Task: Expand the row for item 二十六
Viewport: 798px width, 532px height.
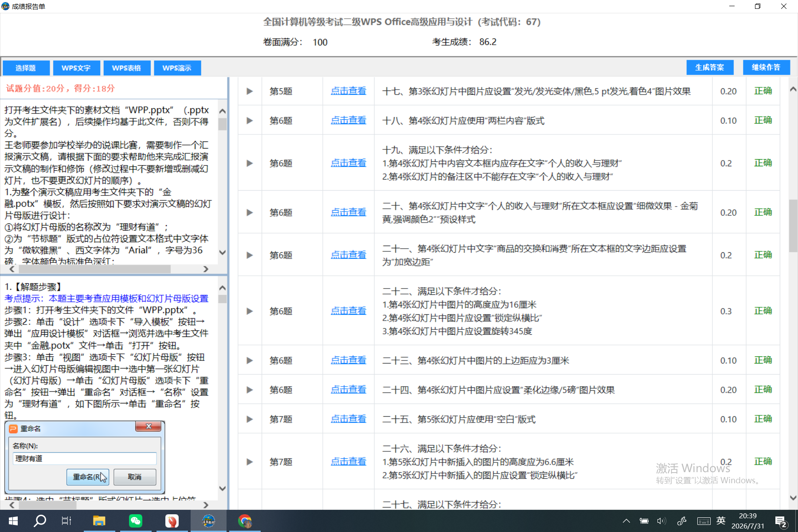Action: pyautogui.click(x=250, y=462)
